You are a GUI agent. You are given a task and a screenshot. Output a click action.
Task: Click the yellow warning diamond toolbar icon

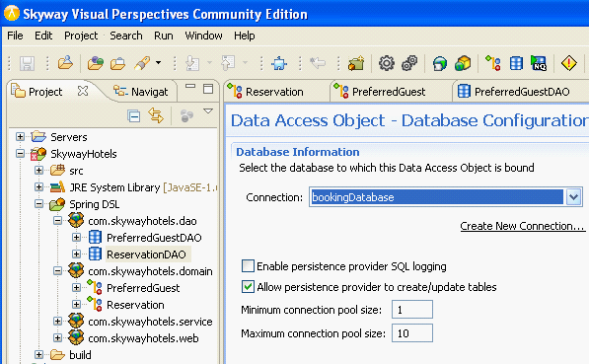pos(568,63)
